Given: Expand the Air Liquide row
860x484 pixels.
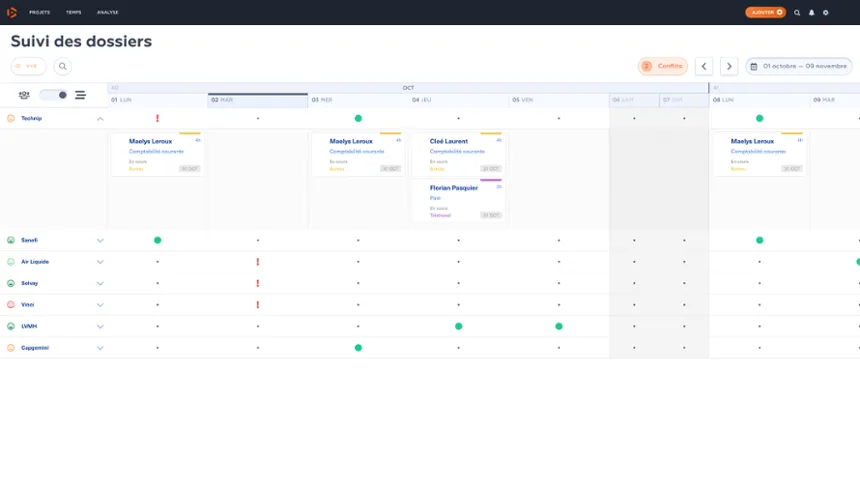Looking at the screenshot, I should (100, 262).
